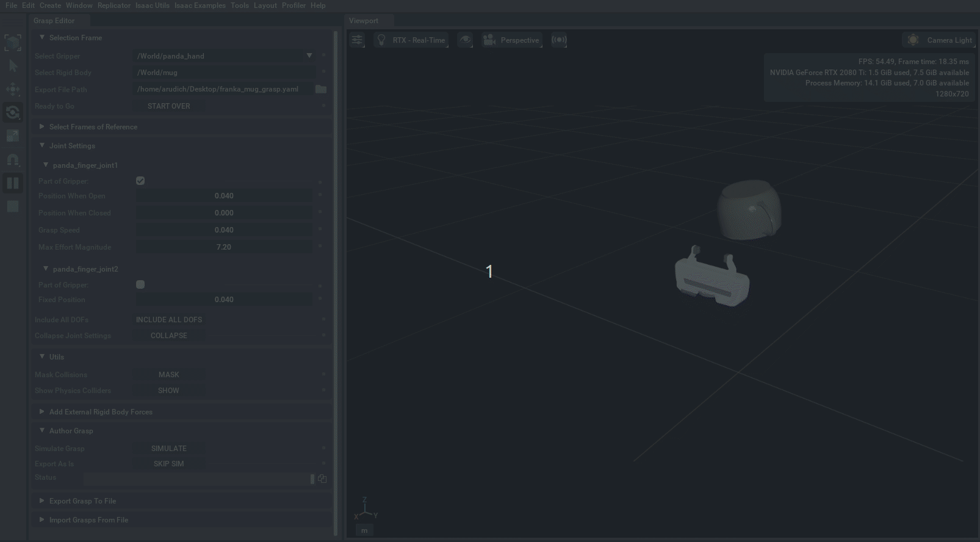
Task: Click the START OVER button
Action: pos(169,106)
